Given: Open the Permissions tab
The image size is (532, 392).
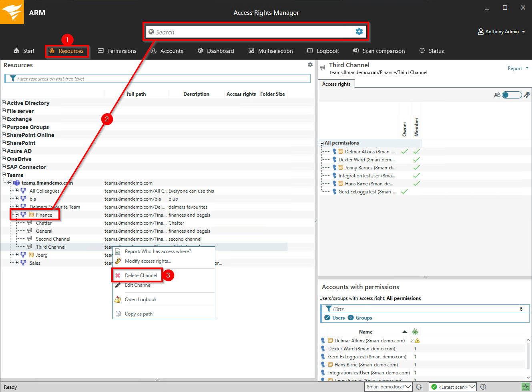Looking at the screenshot, I should point(117,51).
